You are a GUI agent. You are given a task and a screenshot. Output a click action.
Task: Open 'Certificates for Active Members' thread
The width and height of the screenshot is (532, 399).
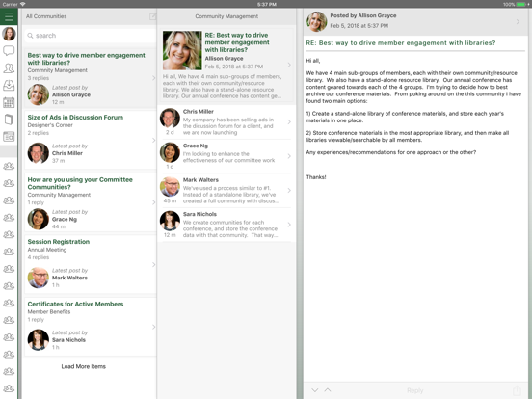pos(91,327)
